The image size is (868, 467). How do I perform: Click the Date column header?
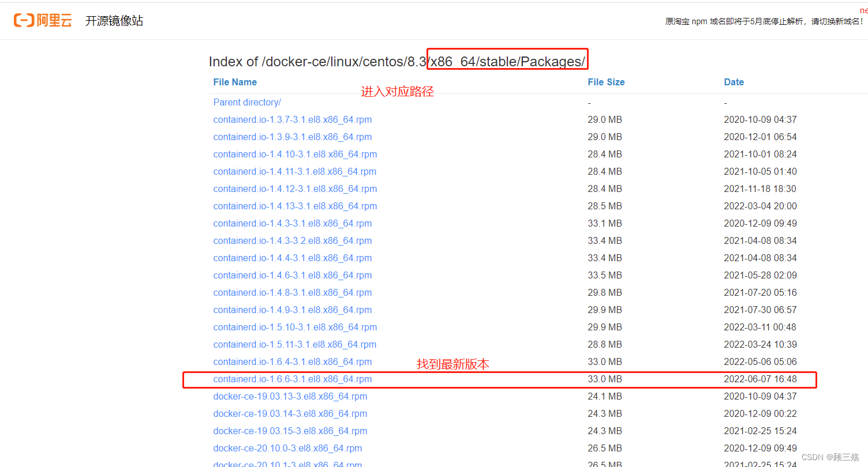coord(734,82)
